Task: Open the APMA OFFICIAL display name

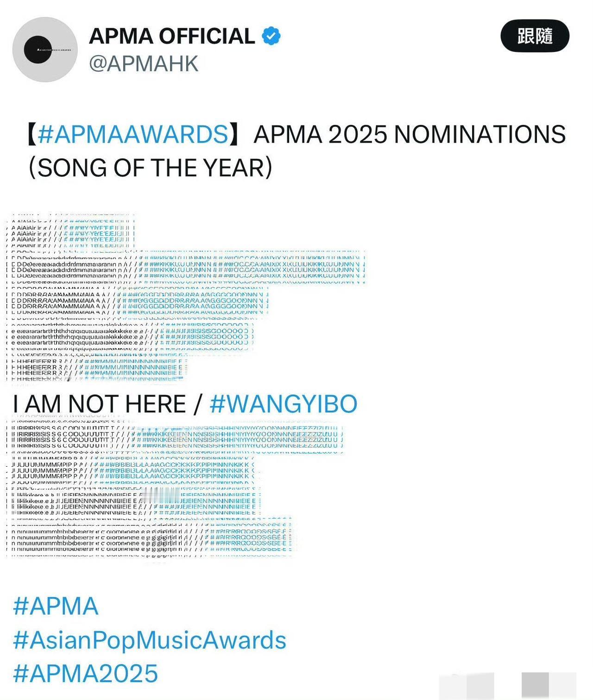Action: [x=172, y=36]
